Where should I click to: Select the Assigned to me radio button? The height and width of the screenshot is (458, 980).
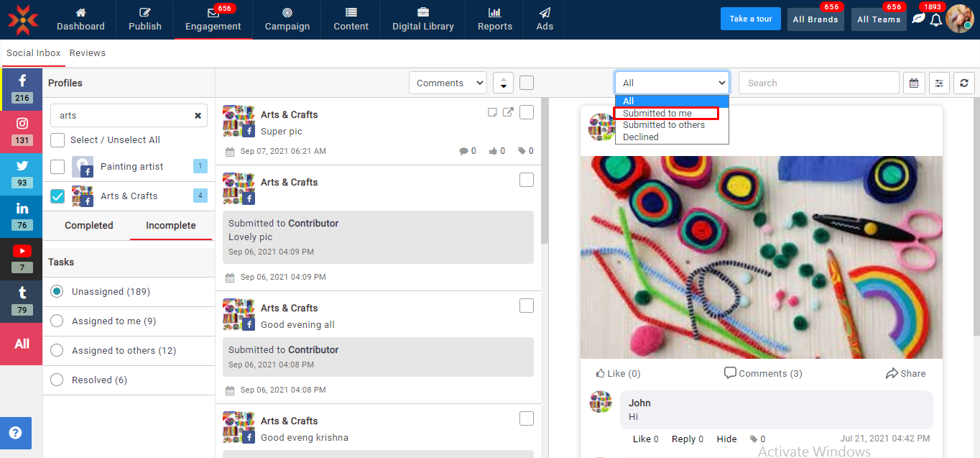tap(57, 321)
